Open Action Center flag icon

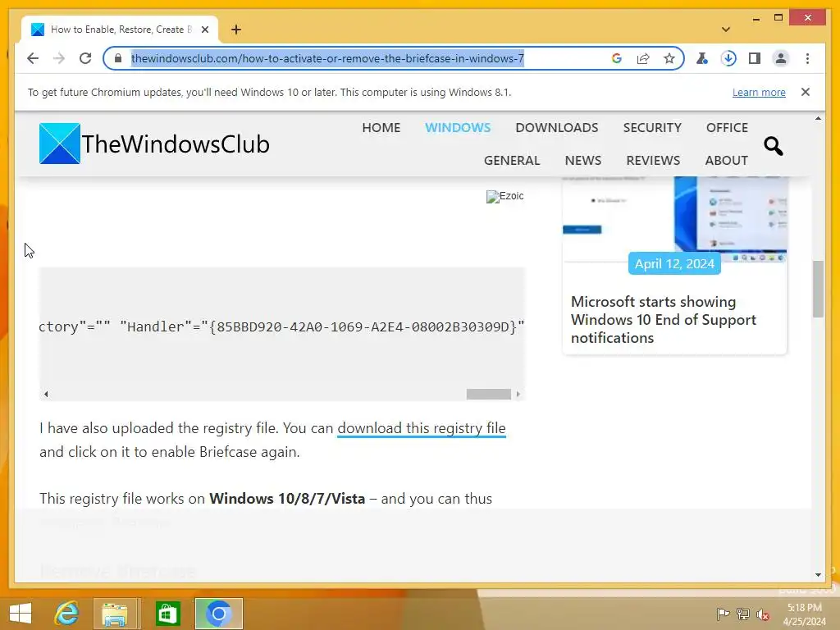tap(723, 614)
